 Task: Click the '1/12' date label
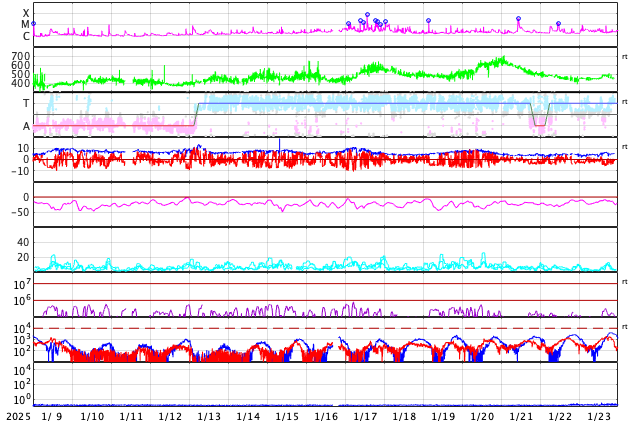170,417
